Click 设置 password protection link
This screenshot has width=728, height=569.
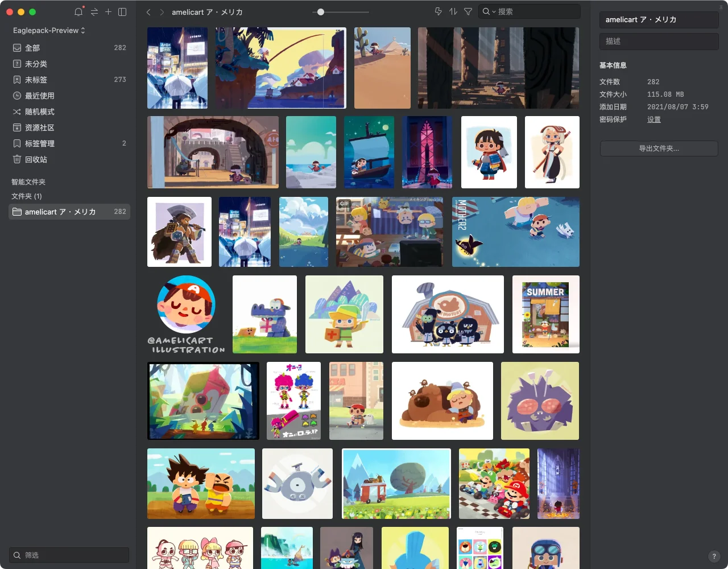[x=654, y=119]
